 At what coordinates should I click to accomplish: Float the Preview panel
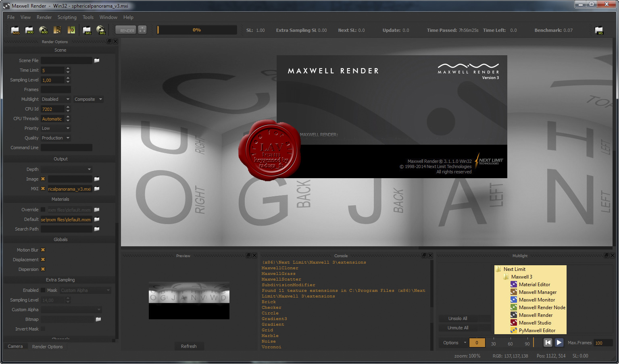[248, 256]
